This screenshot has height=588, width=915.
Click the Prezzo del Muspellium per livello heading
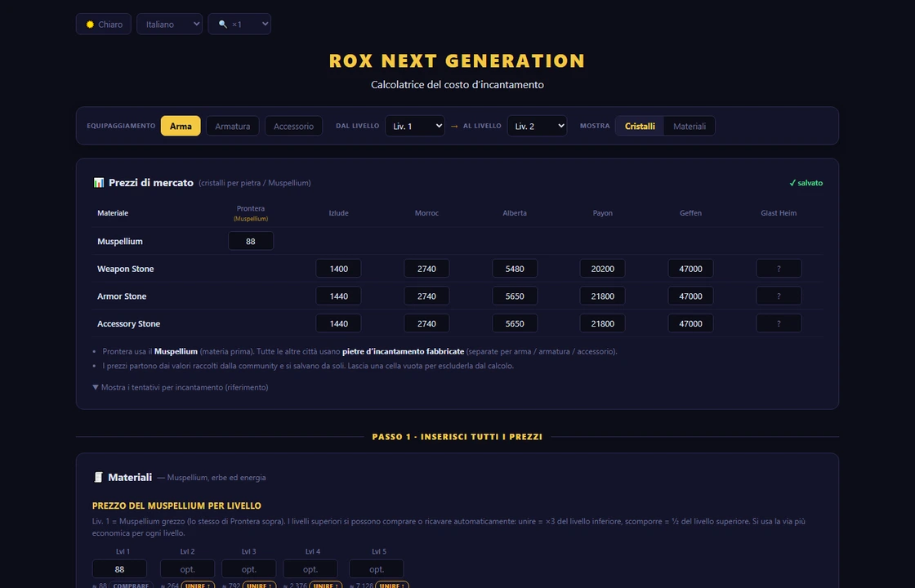[x=176, y=506]
